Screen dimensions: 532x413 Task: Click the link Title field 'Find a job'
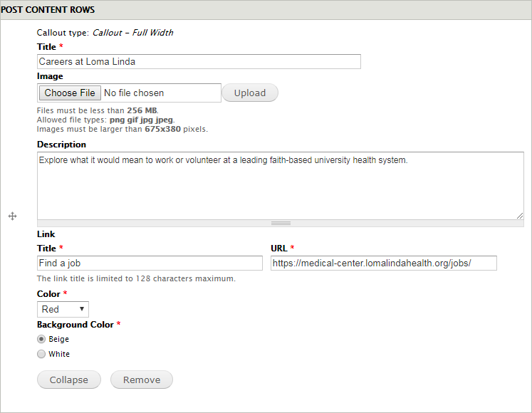pyautogui.click(x=150, y=263)
